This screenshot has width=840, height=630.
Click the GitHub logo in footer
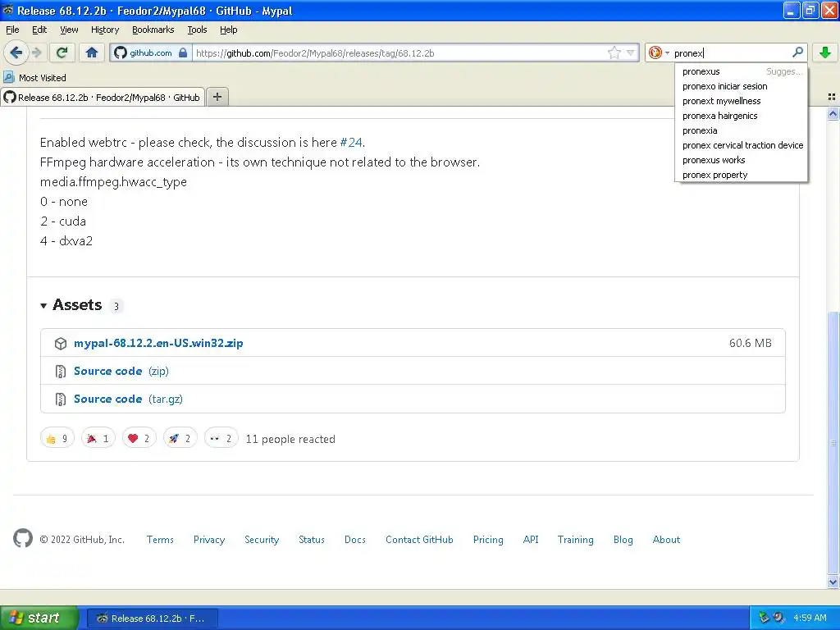22,538
